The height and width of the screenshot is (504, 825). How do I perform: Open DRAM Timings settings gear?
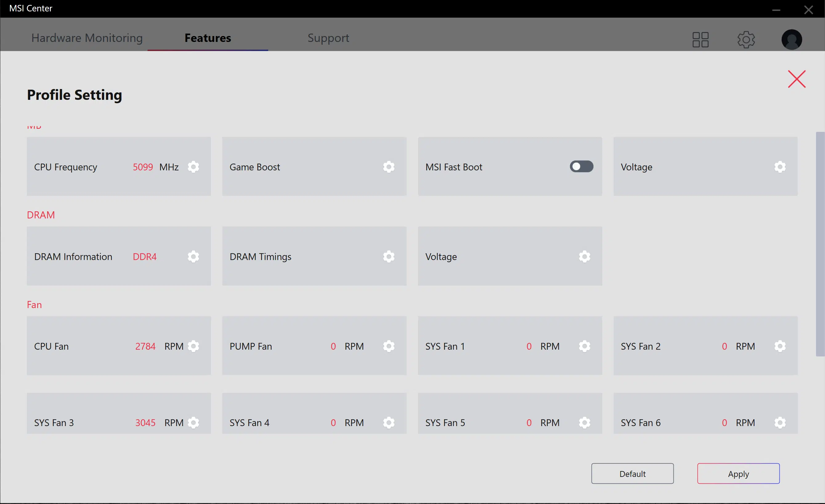pyautogui.click(x=389, y=257)
